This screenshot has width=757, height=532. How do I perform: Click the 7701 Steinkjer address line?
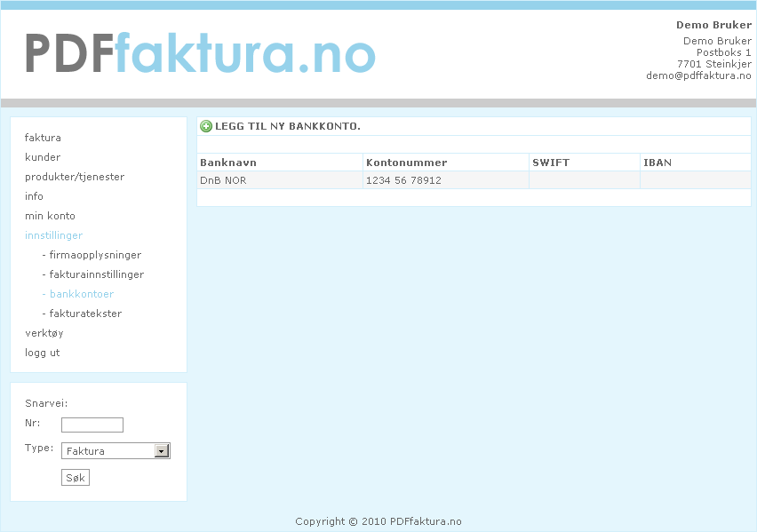tap(714, 64)
